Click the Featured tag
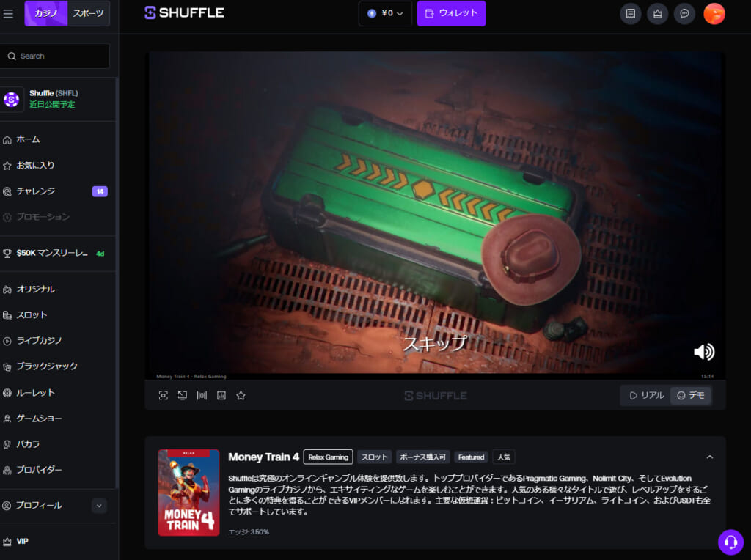Image resolution: width=751 pixels, height=560 pixels. [x=471, y=457]
